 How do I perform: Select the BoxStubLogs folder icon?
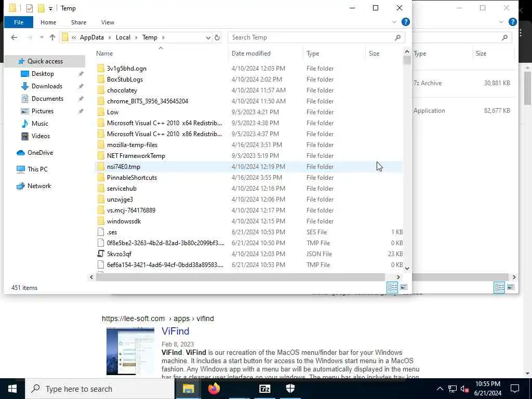click(101, 79)
